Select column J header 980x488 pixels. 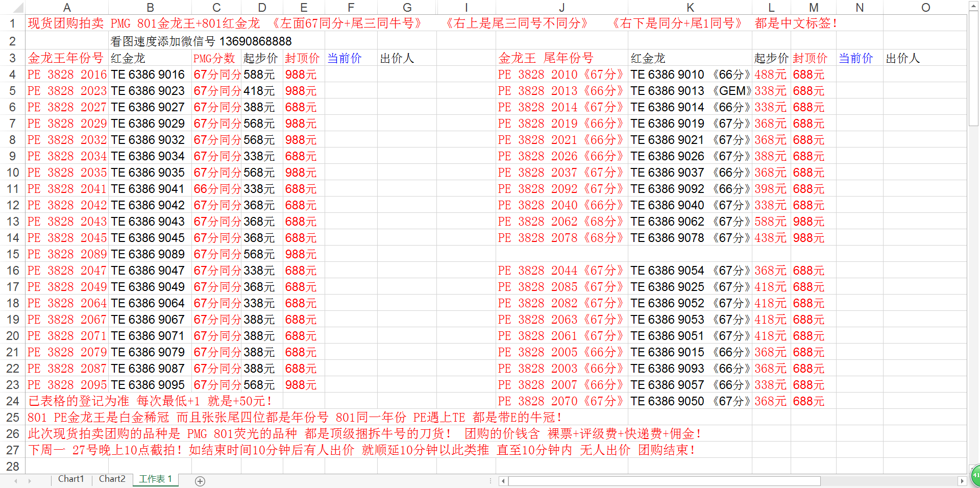point(562,8)
